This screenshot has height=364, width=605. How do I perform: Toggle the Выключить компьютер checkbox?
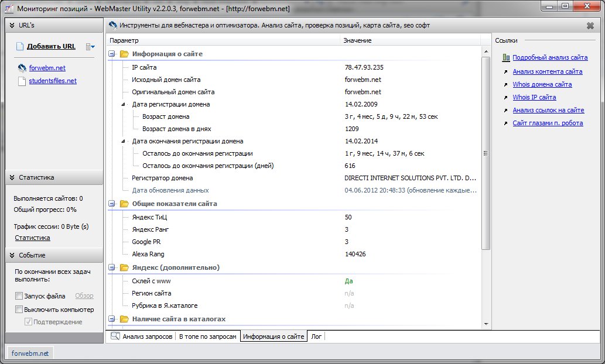[x=19, y=310]
